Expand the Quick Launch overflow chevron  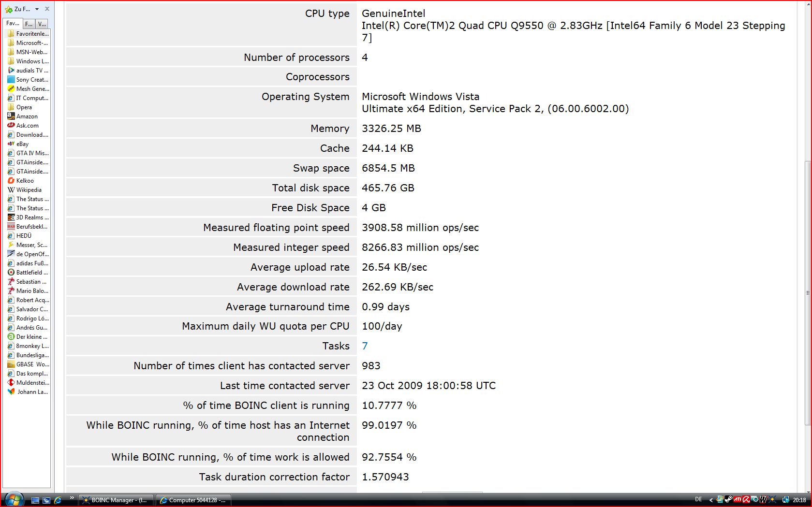[72, 498]
